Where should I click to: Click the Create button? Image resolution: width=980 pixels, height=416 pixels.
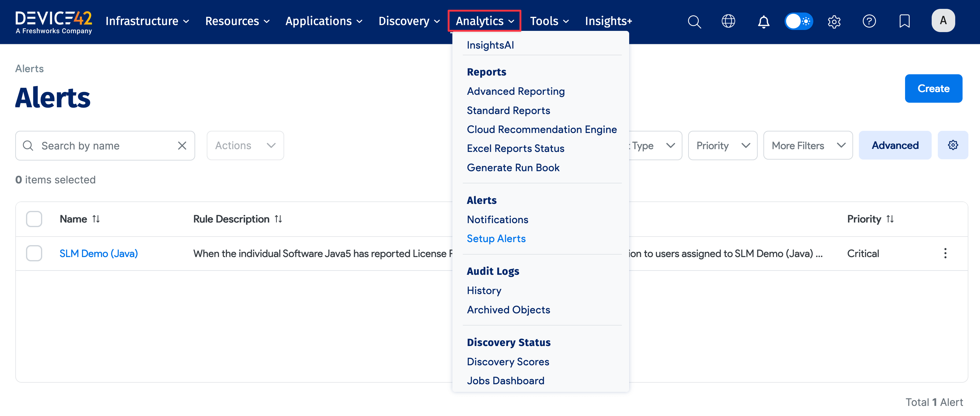[x=934, y=88]
